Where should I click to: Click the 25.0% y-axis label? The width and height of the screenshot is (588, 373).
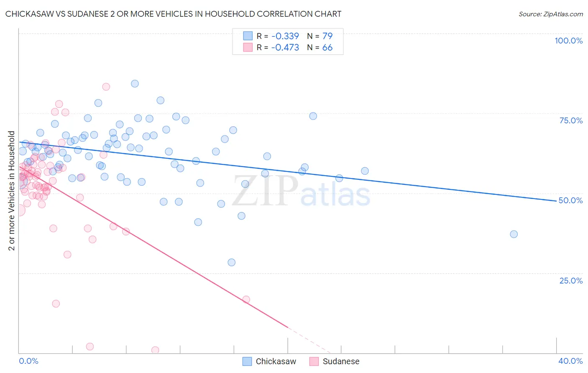click(571, 281)
